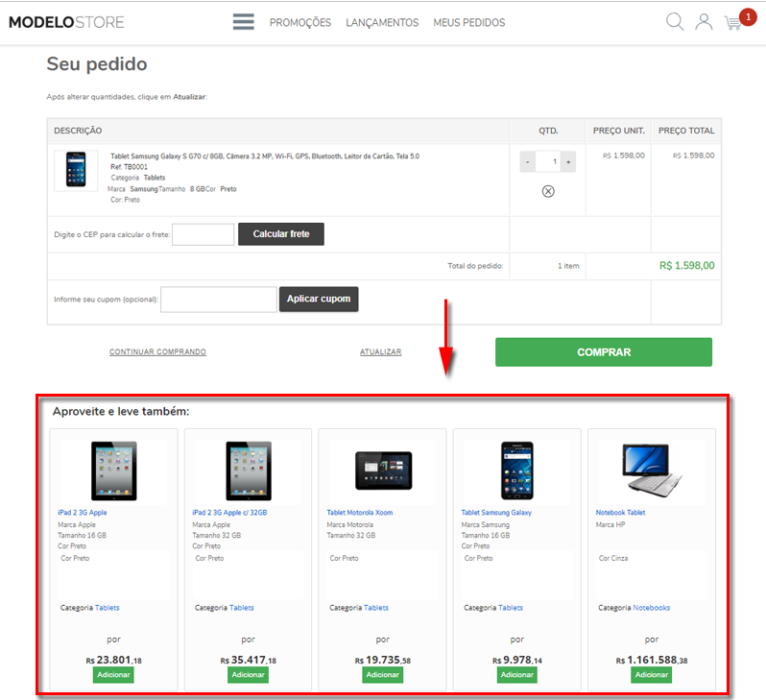Open the Notebooks category link
Viewport: 766px width, 700px height.
[x=651, y=608]
